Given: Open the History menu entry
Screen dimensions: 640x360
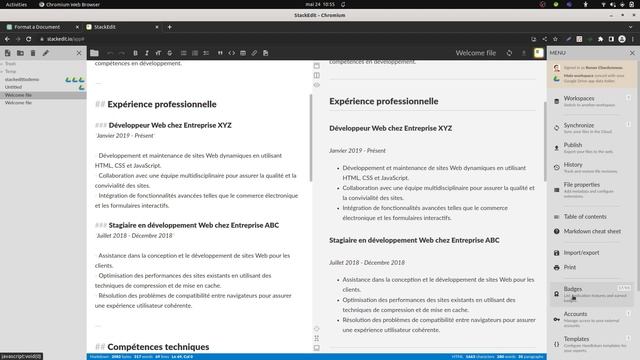Looking at the screenshot, I should pyautogui.click(x=592, y=167).
